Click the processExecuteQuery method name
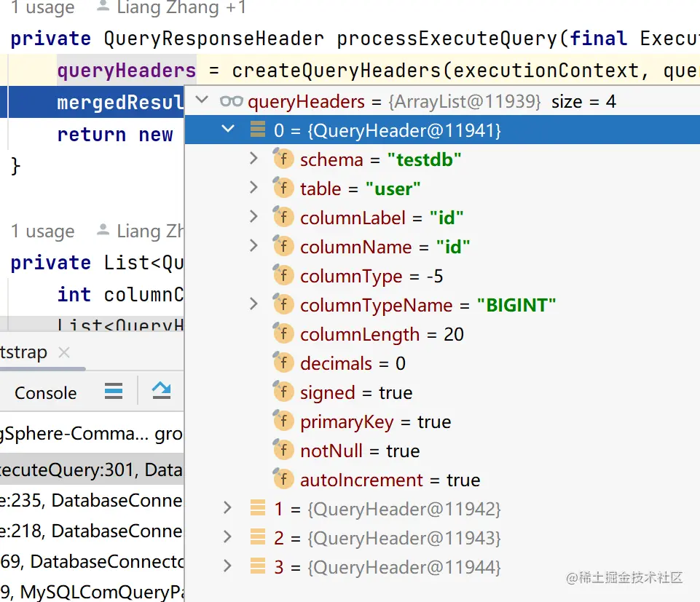 [x=447, y=39]
